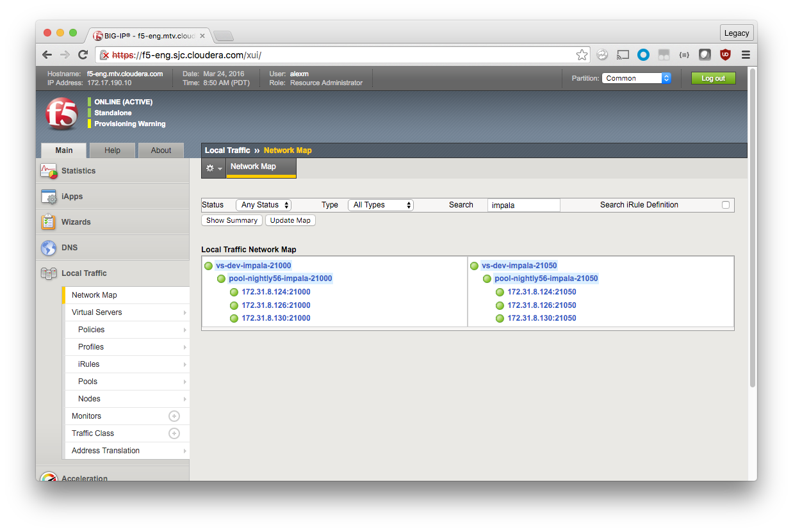Click the Wizards clipboard icon
Image resolution: width=793 pixels, height=532 pixels.
[49, 222]
